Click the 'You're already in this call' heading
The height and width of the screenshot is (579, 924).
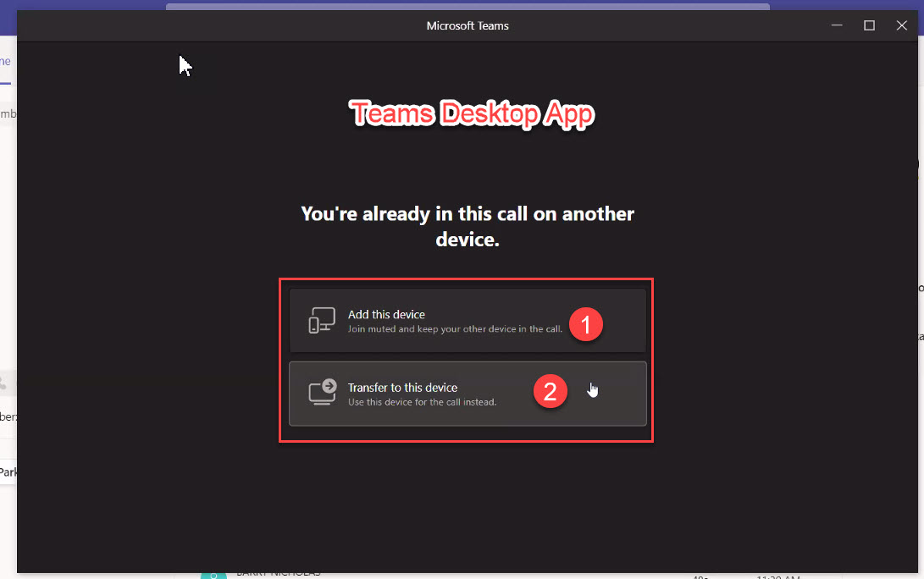point(468,226)
